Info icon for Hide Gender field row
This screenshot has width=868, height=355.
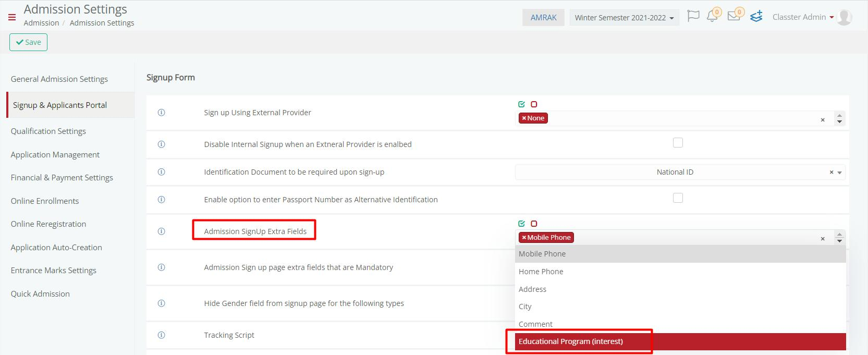(162, 303)
